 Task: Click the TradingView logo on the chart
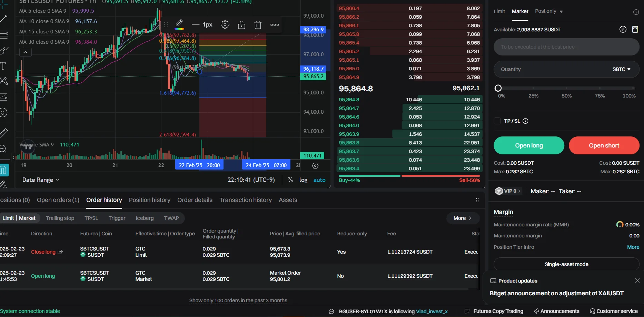coord(28,147)
